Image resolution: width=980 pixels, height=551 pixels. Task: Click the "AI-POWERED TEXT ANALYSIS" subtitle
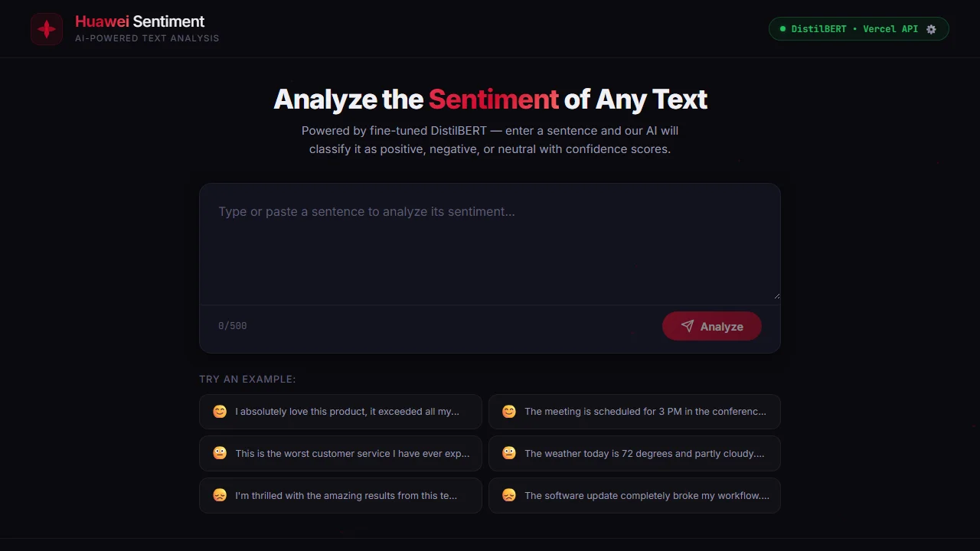coord(147,38)
